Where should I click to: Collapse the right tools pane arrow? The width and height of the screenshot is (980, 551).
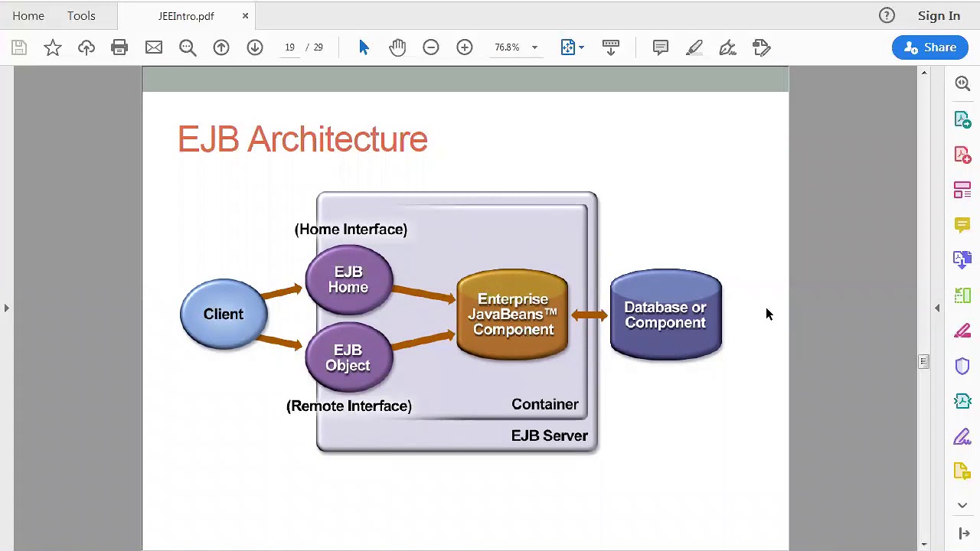tap(937, 308)
